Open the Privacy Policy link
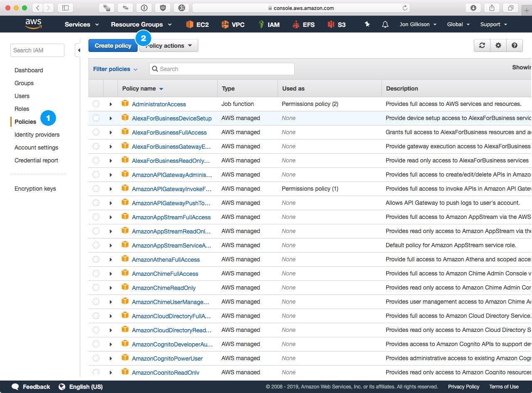 (x=464, y=387)
